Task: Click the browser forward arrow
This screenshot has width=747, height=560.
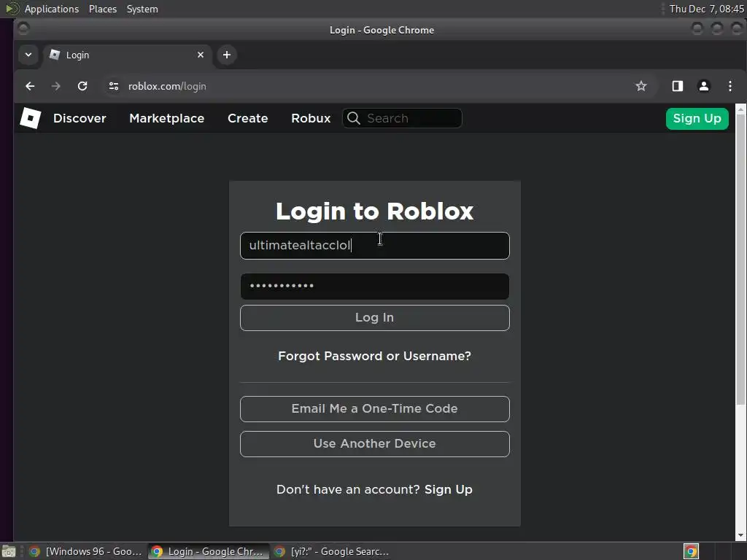Action: 55,86
